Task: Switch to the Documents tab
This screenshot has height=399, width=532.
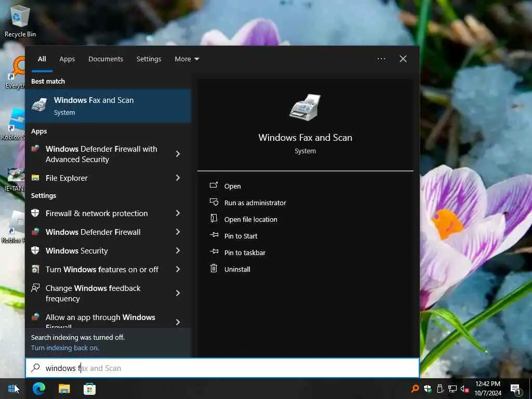Action: pos(105,59)
